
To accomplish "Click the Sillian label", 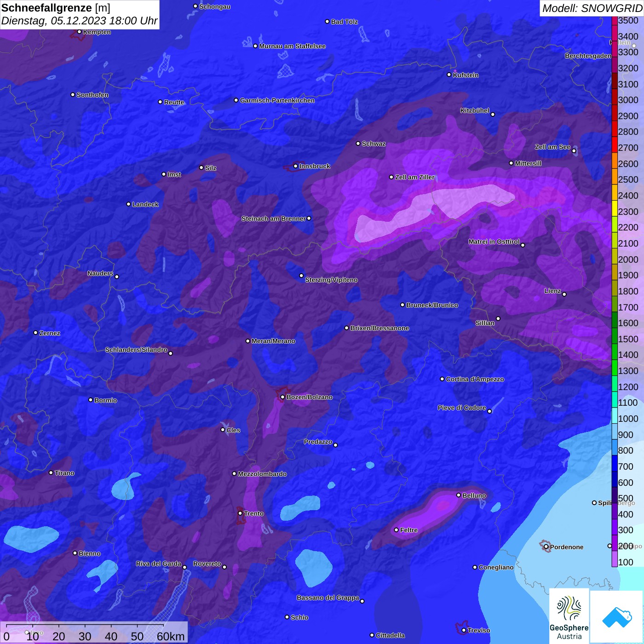I will point(485,323).
